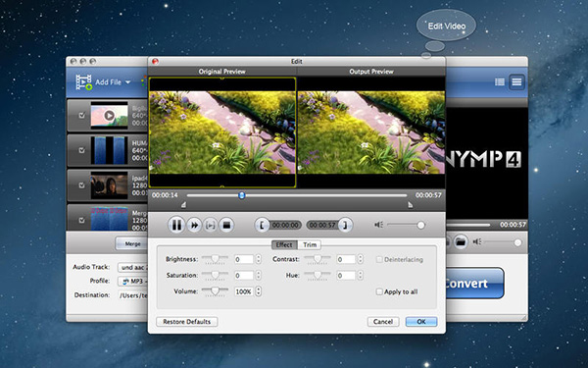Click the Contrast slider handle

(318, 259)
